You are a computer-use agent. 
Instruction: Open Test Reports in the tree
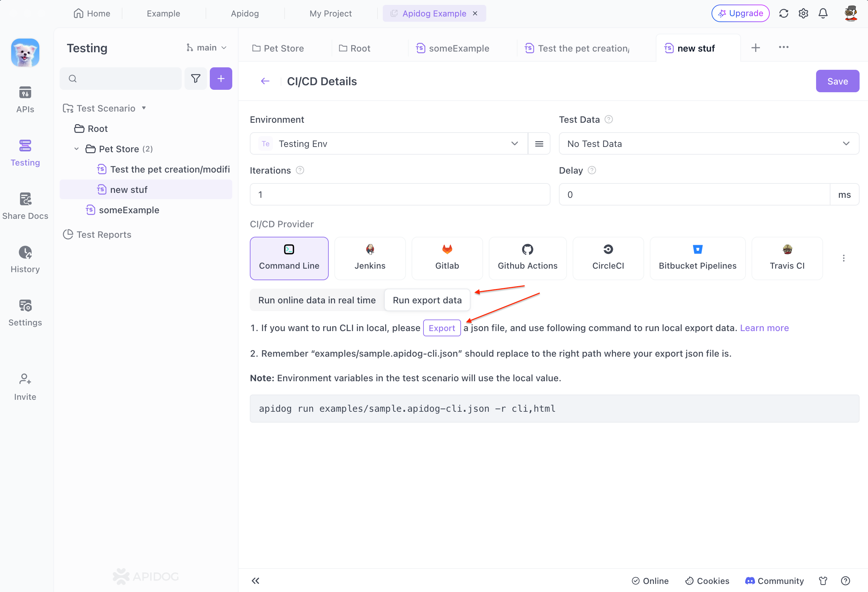(97, 234)
